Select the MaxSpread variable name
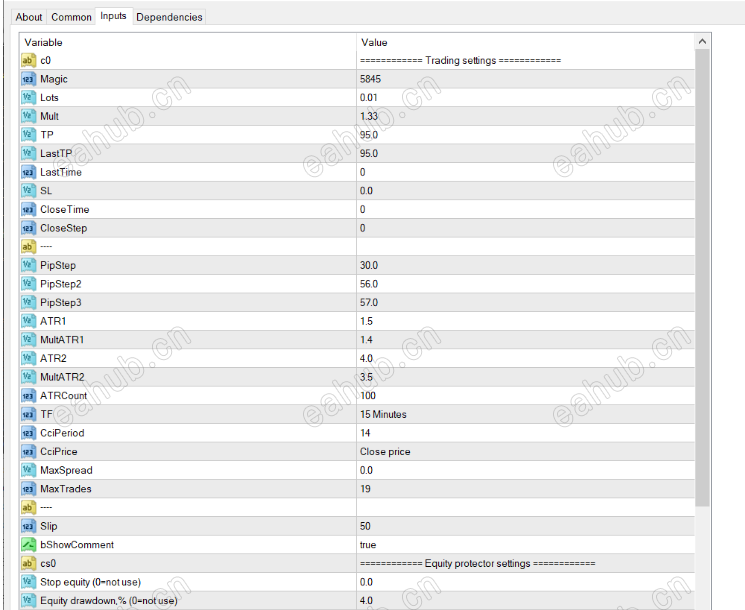This screenshot has height=610, width=745. 67,470
